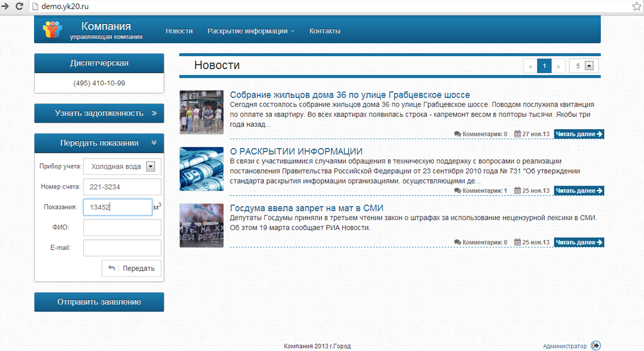Image resolution: width=644 pixels, height=351 pixels.
Task: Click comments icon on Грабцевское шоссе article
Action: tap(457, 135)
